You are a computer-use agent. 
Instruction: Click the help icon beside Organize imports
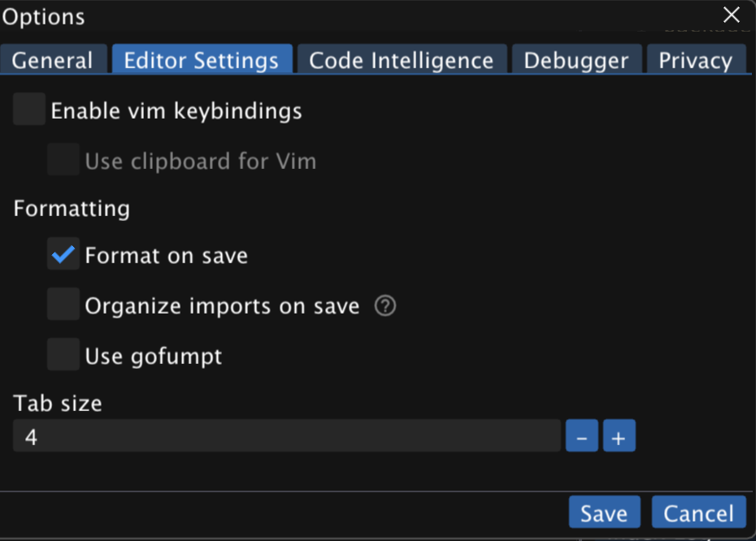385,306
